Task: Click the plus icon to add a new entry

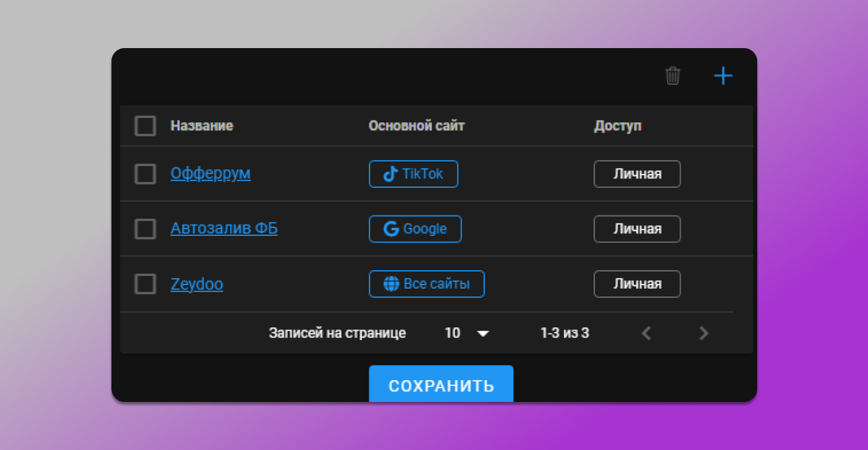Action: click(723, 76)
